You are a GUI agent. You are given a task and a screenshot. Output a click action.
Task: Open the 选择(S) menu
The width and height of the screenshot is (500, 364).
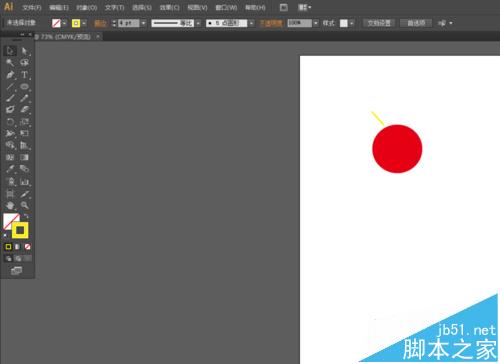point(142,7)
